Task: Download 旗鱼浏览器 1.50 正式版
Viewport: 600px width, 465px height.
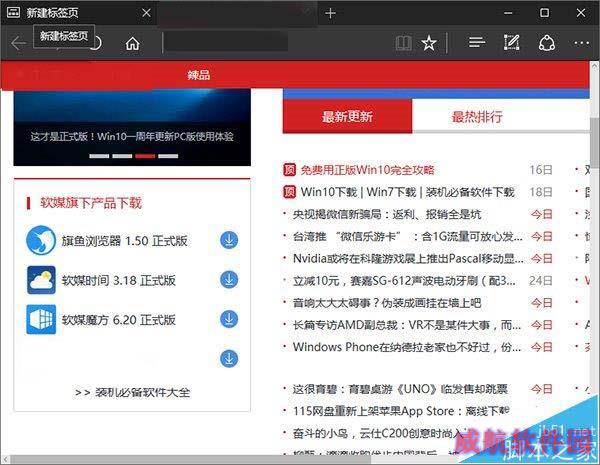Action: [229, 240]
